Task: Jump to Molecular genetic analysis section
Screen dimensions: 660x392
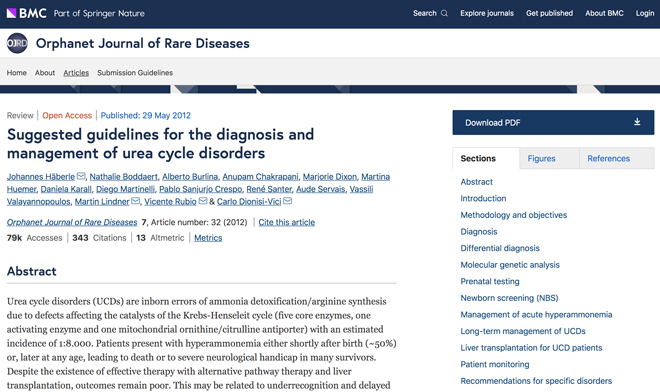Action: [510, 265]
